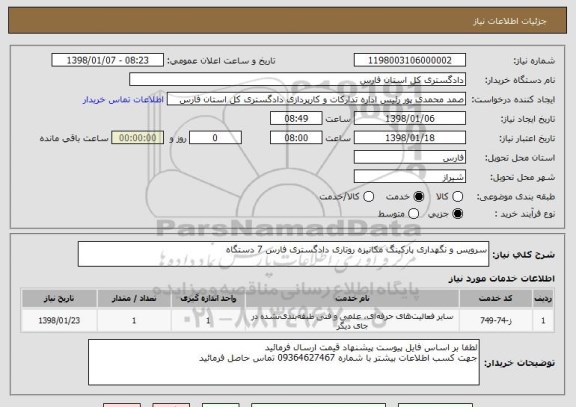Open the اطلاعات تماس خریدار link
The width and height of the screenshot is (576, 407).
tap(123, 100)
